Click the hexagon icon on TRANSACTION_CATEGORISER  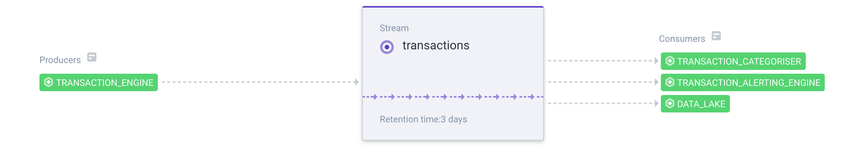[x=670, y=61]
